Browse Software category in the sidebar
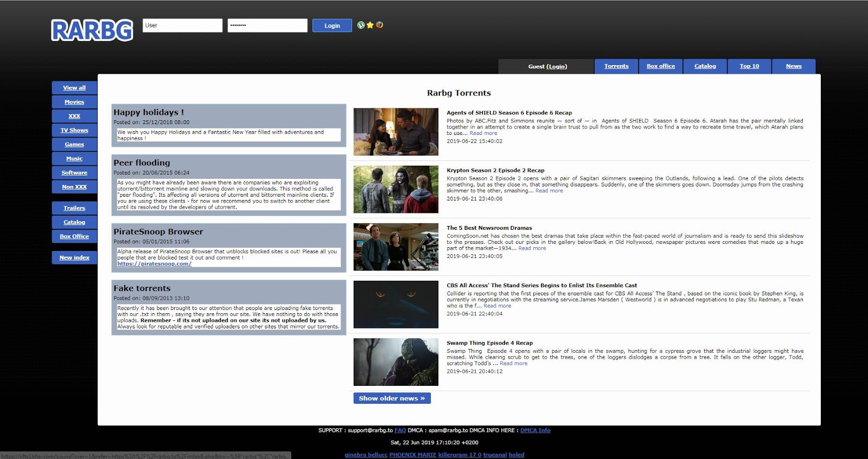 click(x=74, y=172)
